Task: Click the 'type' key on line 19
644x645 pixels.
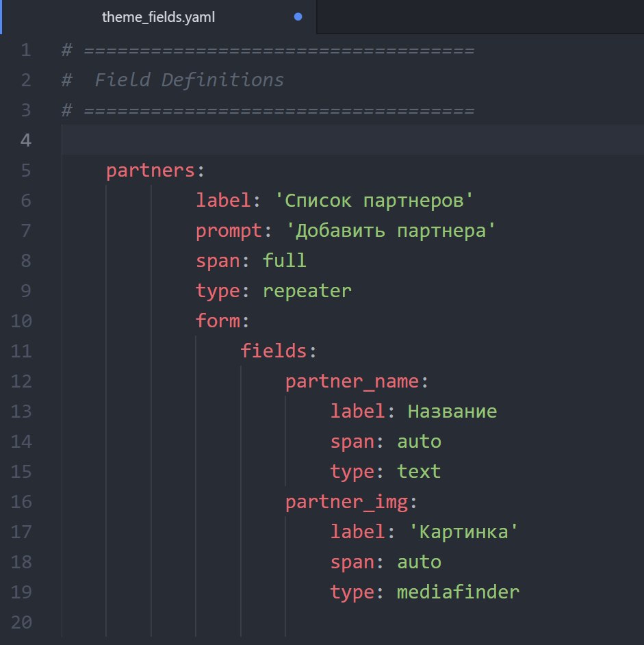Action: point(352,592)
